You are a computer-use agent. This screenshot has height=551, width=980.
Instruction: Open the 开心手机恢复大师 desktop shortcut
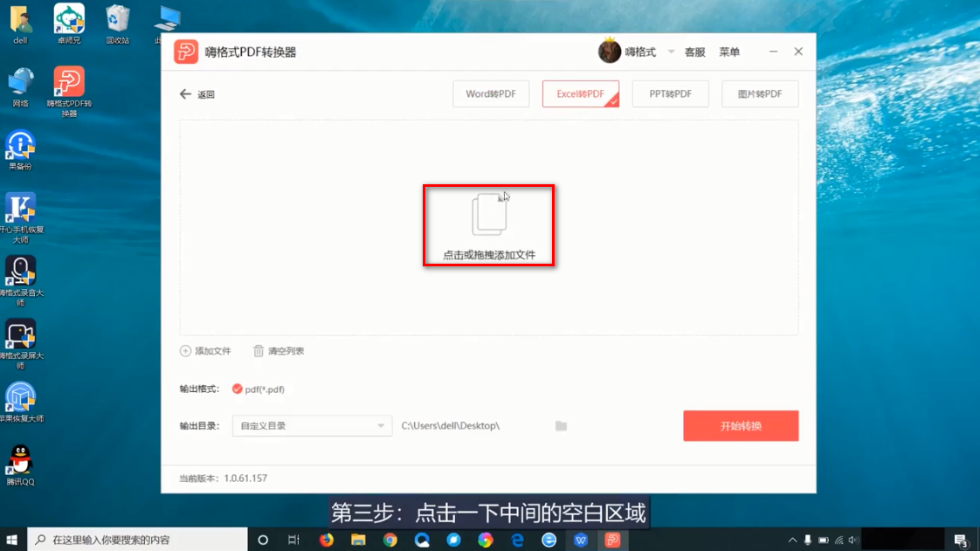pos(20,208)
